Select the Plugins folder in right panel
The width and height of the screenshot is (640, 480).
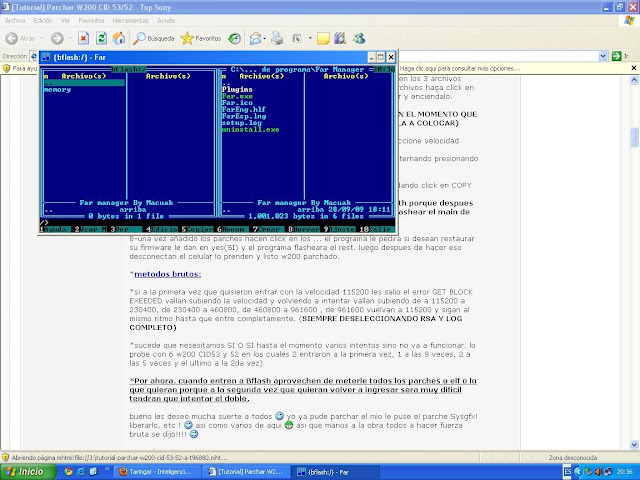click(237, 90)
